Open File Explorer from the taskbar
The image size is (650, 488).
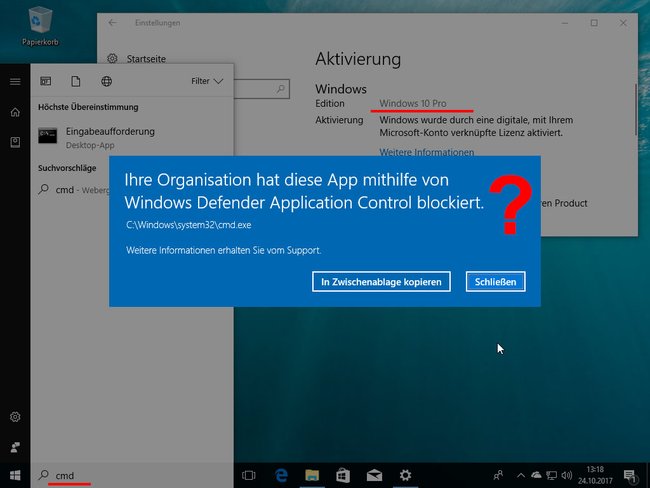312,476
